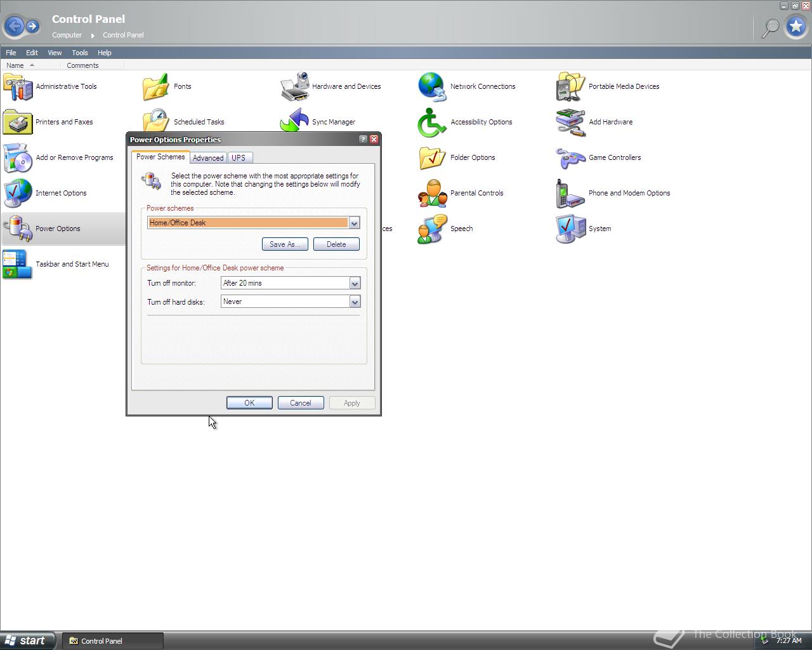
Task: Open Printers and Faxes icon
Action: [18, 123]
